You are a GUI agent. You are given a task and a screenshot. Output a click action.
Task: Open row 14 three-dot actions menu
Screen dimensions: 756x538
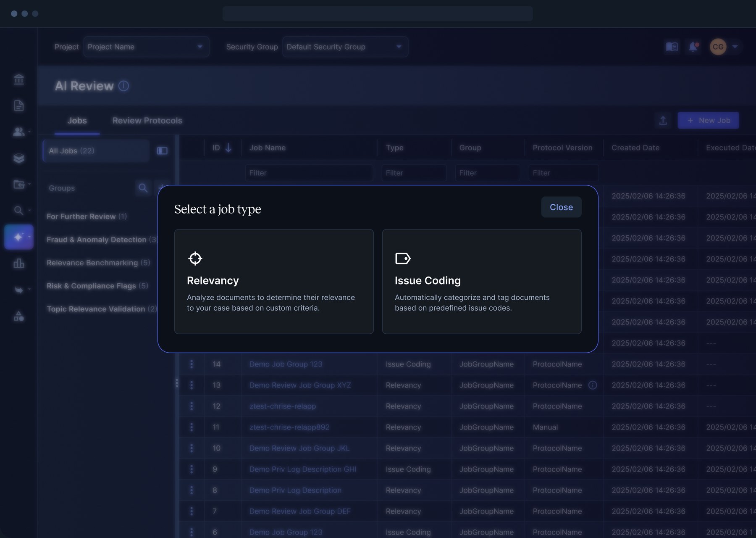[192, 364]
